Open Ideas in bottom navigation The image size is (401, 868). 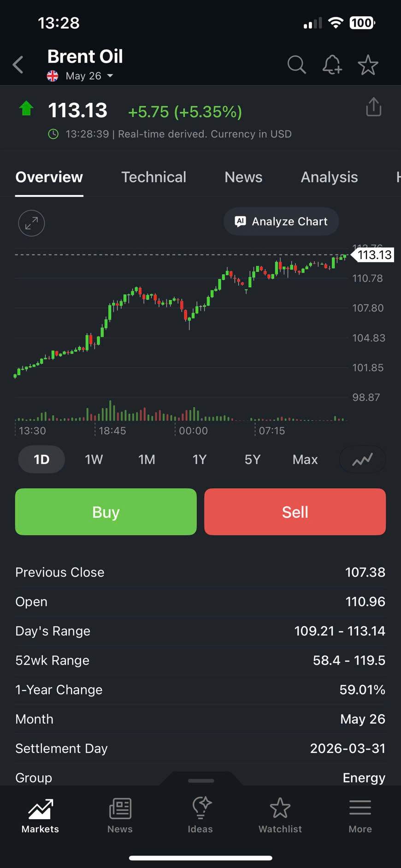click(x=200, y=816)
